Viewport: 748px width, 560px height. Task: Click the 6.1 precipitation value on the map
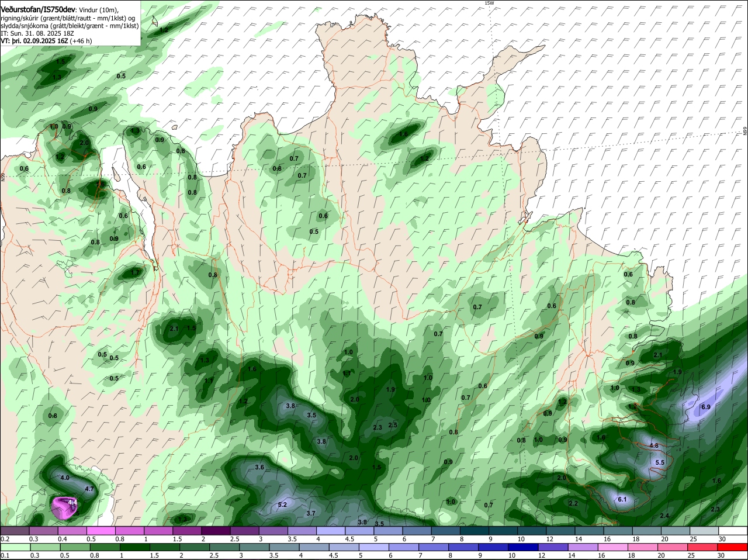[622, 499]
